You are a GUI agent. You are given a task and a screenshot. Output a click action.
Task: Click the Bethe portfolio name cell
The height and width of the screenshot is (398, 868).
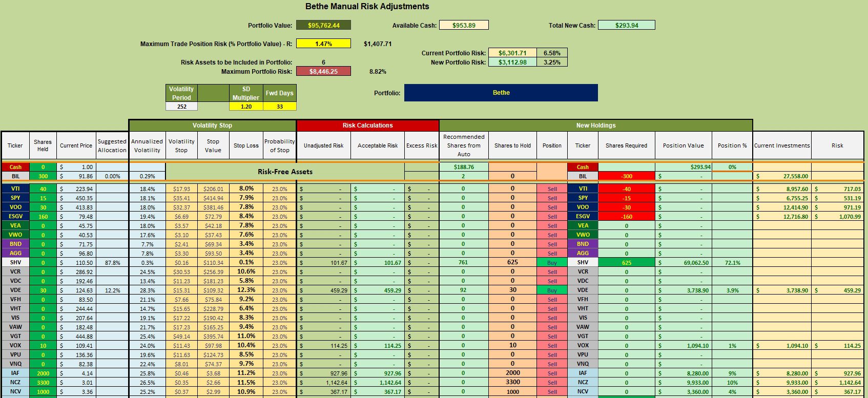pos(501,93)
